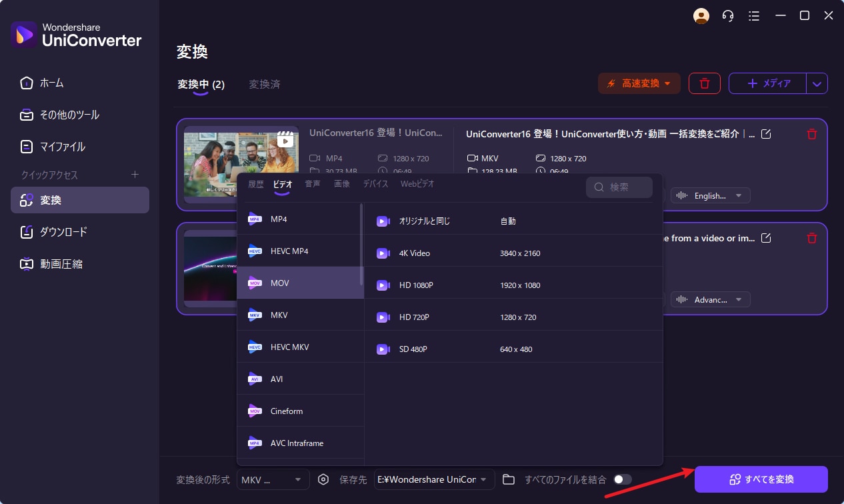This screenshot has width=844, height=504.
Task: Open the English... audio track dropdown
Action: click(711, 195)
